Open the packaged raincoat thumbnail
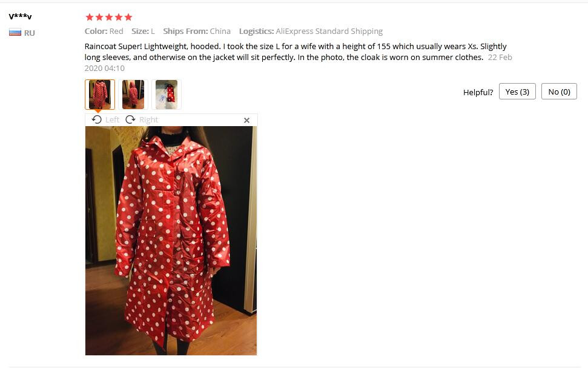 tap(167, 95)
